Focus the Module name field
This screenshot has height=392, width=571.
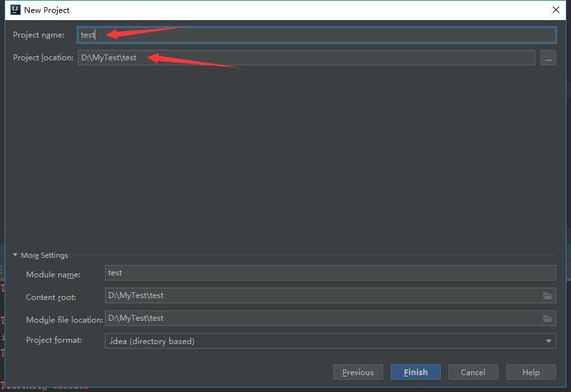331,273
